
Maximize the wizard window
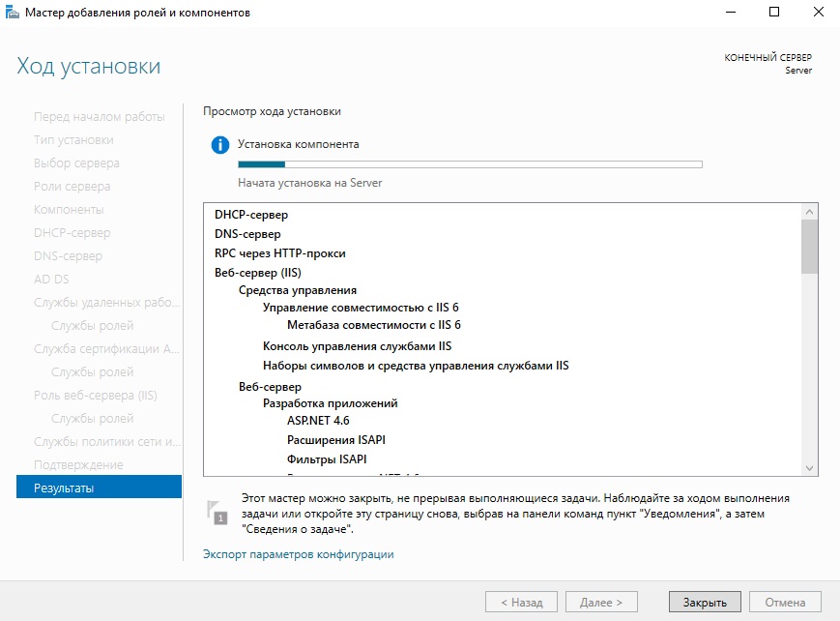pyautogui.click(x=774, y=13)
